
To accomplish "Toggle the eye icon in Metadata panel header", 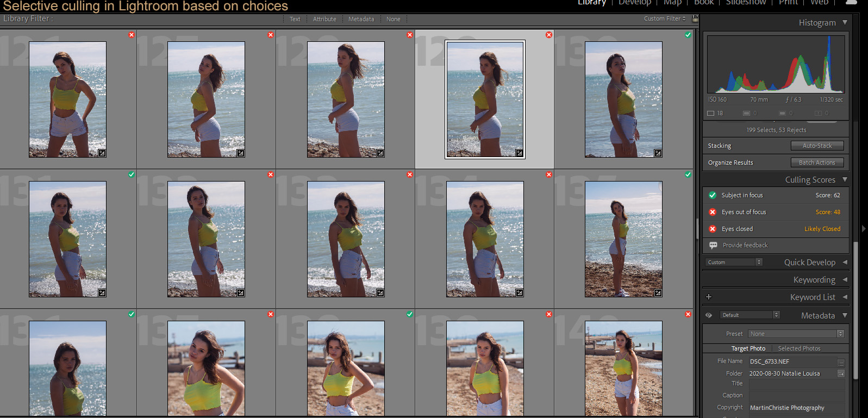I will [709, 315].
